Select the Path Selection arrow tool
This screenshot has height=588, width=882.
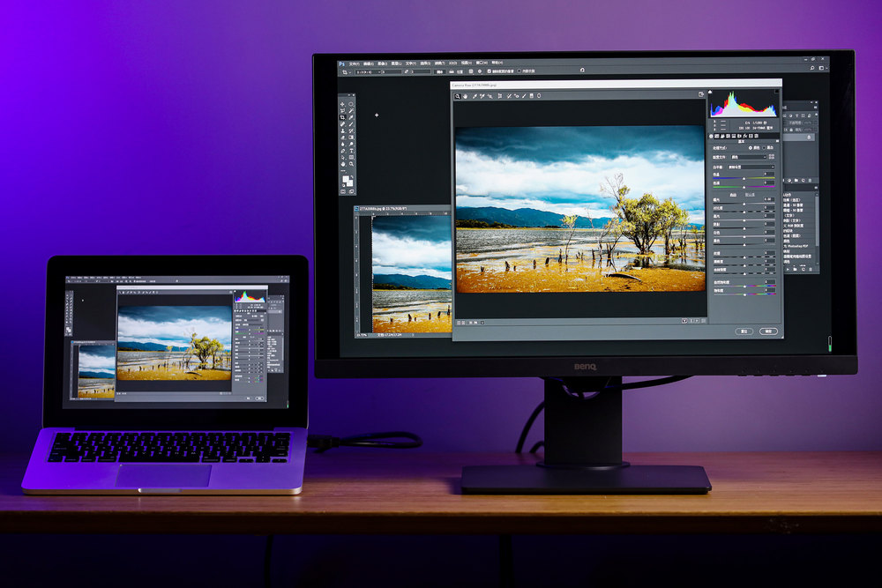[x=342, y=158]
